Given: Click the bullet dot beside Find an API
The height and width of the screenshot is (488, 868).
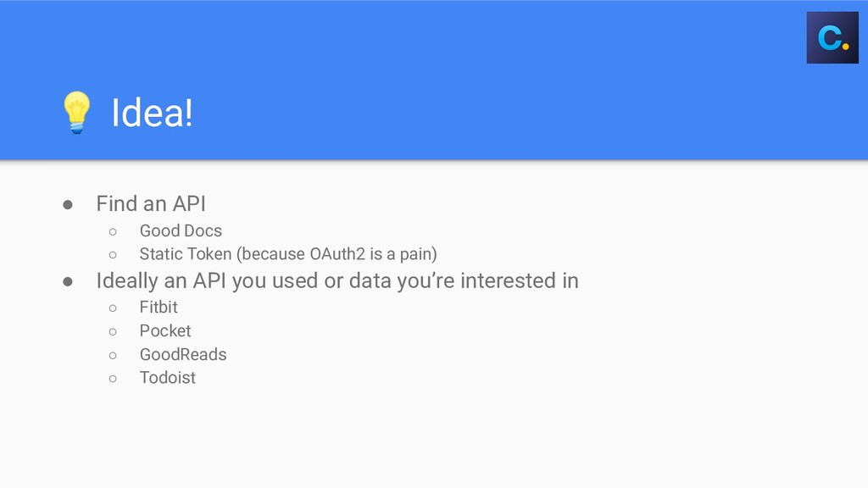Looking at the screenshot, I should tap(68, 205).
